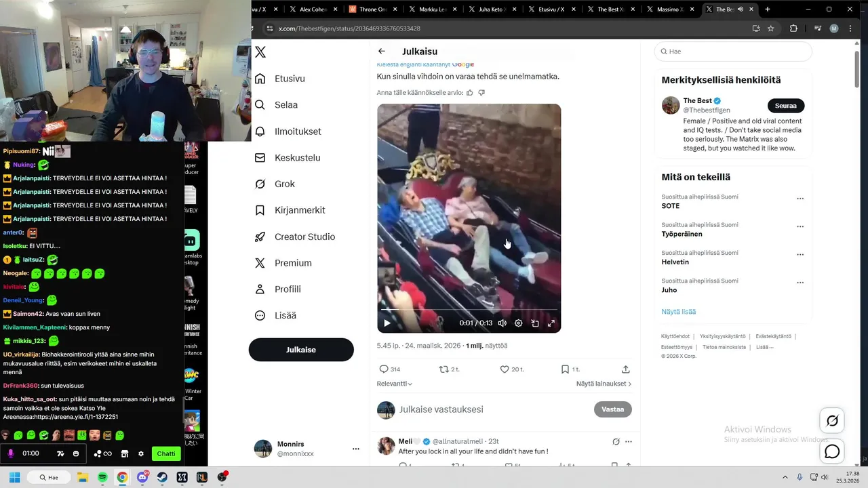Mute the video volume icon
Screen dimensions: 868x488
(x=502, y=323)
